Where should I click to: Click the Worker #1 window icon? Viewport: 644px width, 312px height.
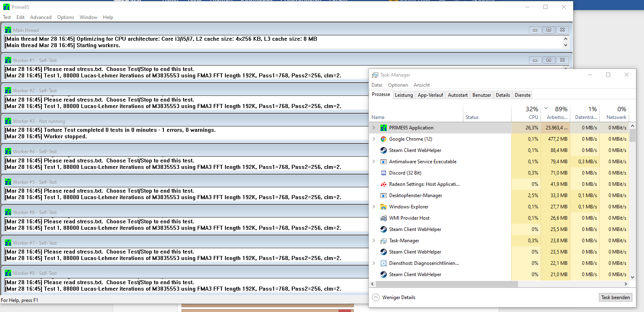8,60
